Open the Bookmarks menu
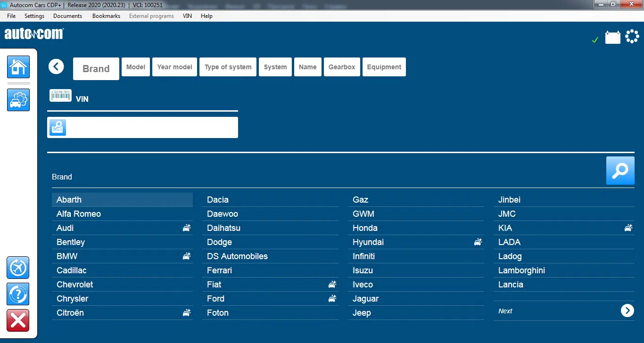This screenshot has width=644, height=343. [x=106, y=16]
